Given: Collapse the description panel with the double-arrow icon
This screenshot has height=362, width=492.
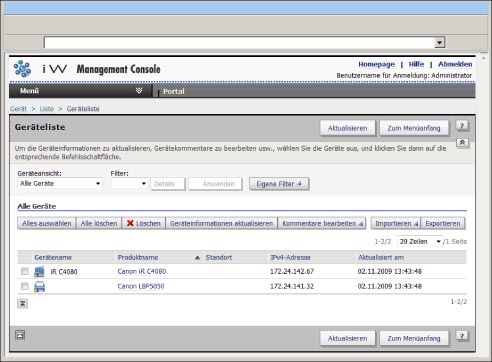Looking at the screenshot, I should coord(462,142).
